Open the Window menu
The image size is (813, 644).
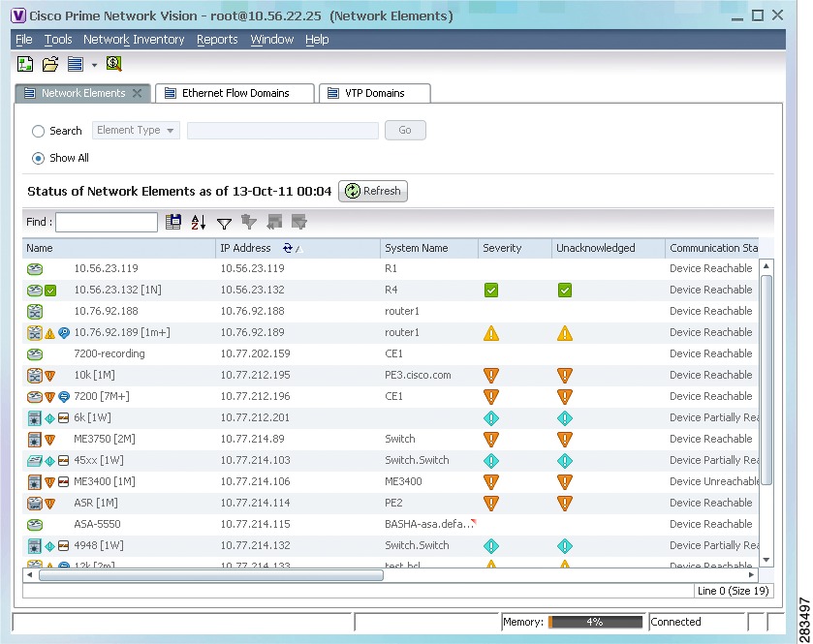(271, 40)
